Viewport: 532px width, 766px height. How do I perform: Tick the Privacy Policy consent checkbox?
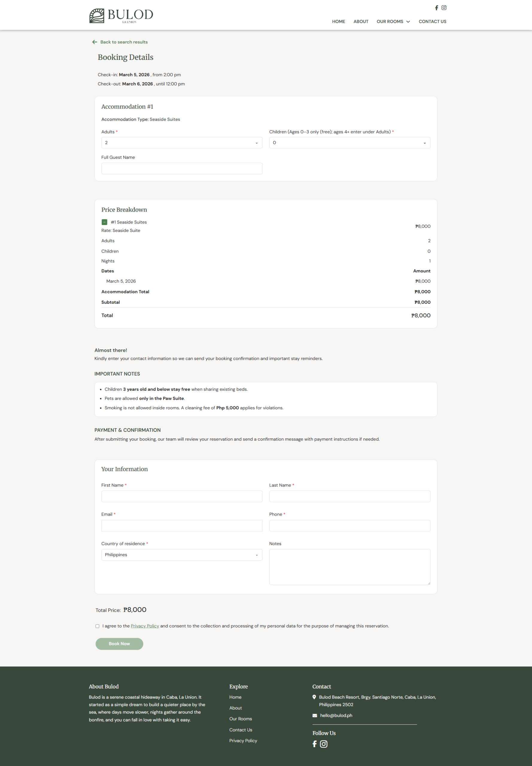pyautogui.click(x=97, y=626)
